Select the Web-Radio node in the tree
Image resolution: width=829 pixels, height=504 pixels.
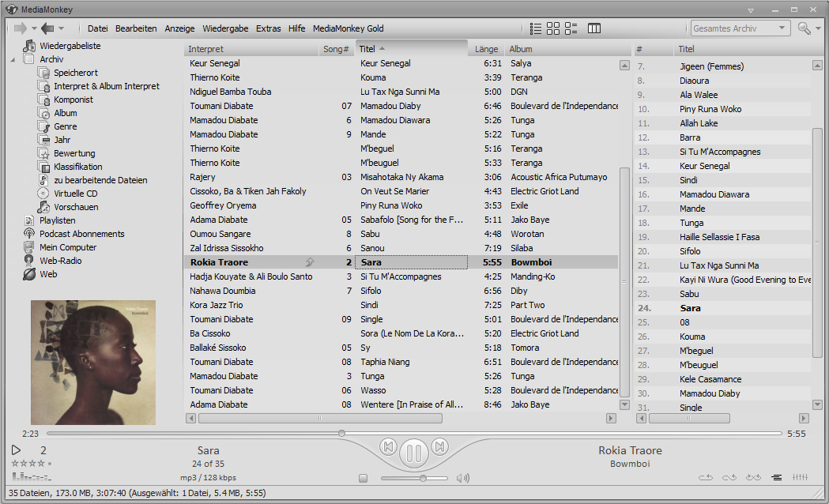[60, 261]
